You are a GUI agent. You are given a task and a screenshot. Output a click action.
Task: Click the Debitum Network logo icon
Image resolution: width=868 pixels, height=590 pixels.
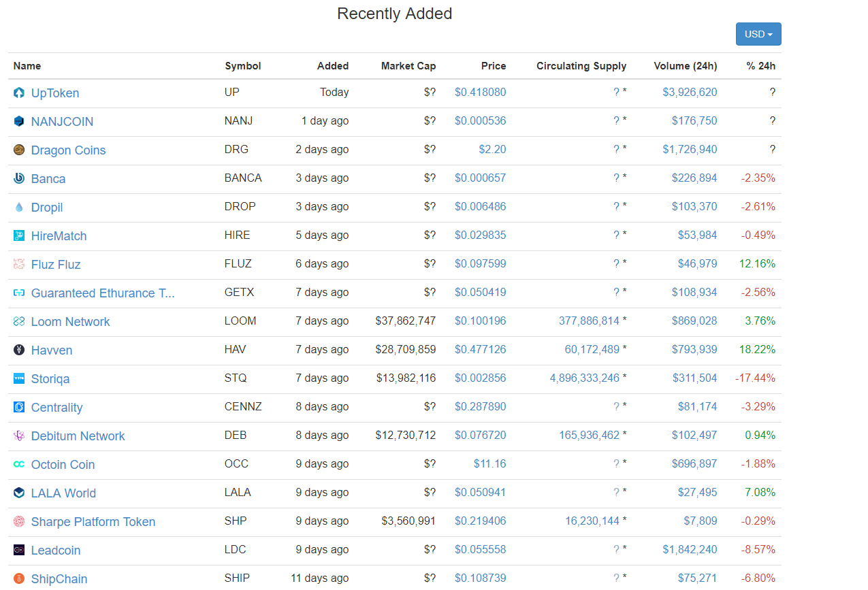19,436
